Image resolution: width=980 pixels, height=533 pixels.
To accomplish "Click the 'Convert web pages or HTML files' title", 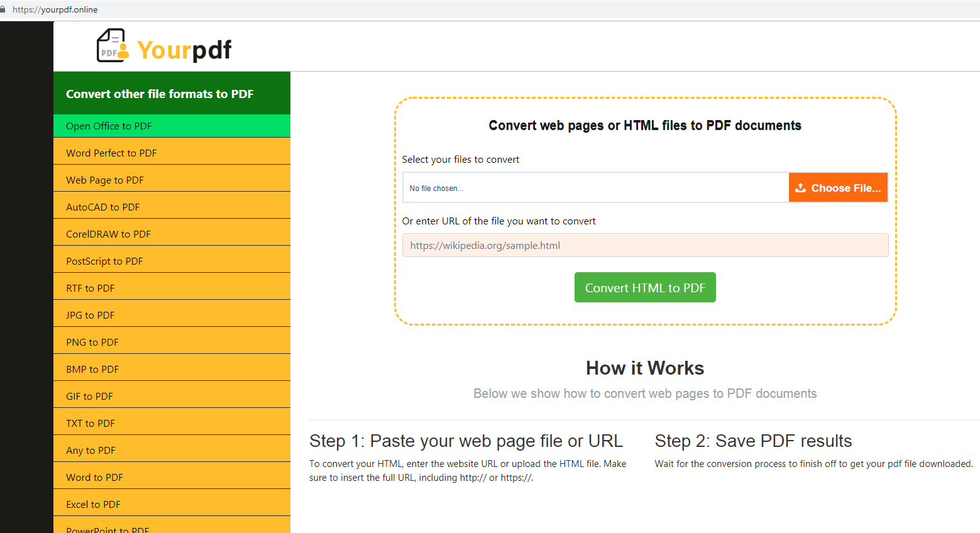I will click(645, 126).
